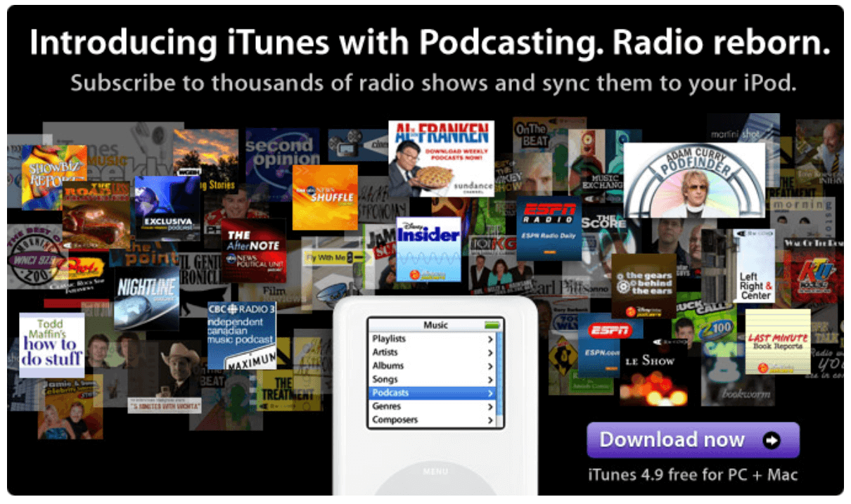Open Todd Maffin's "How to do stuff" artwork
This screenshot has height=504, width=851.
tap(51, 344)
